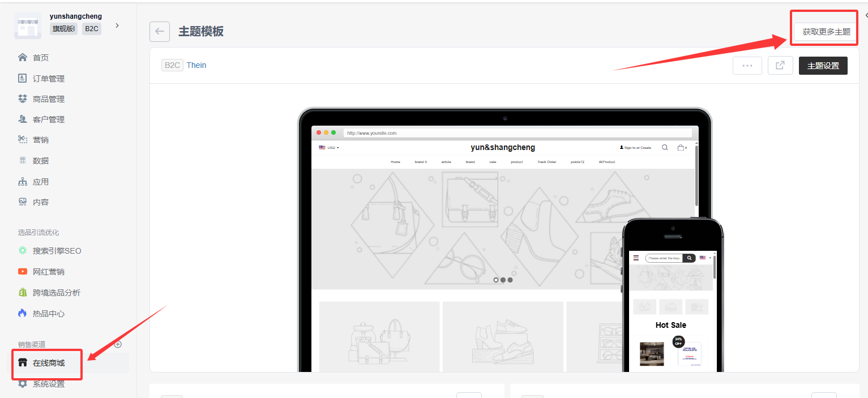Click the 获取更多主题 button
This screenshot has width=868, height=398.
[x=826, y=32]
